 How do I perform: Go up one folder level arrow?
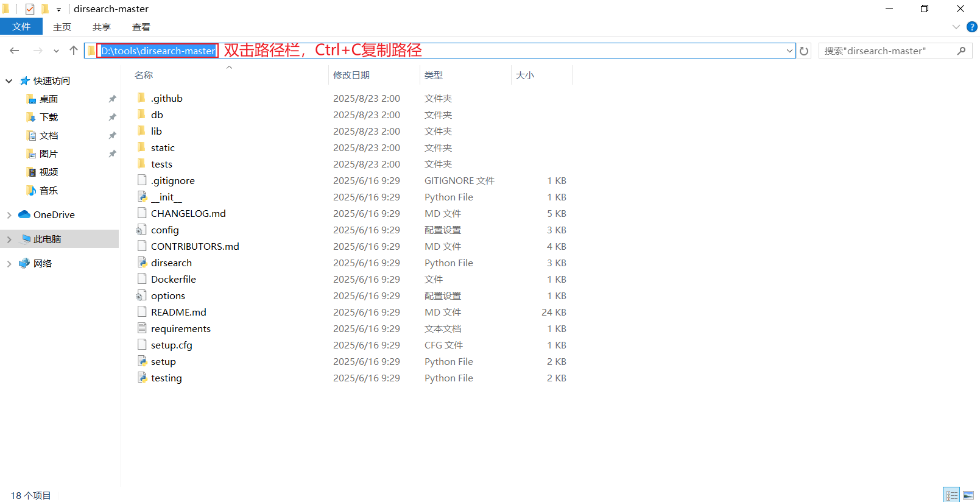pyautogui.click(x=74, y=51)
